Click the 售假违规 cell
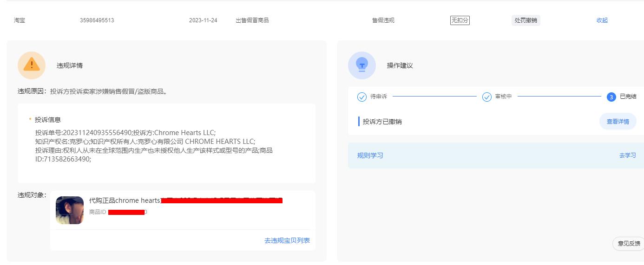This screenshot has height=265, width=644. (383, 20)
